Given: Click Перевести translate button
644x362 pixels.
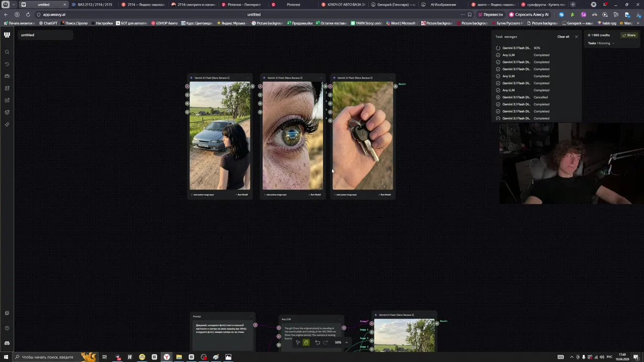Looking at the screenshot, I should click(491, 15).
